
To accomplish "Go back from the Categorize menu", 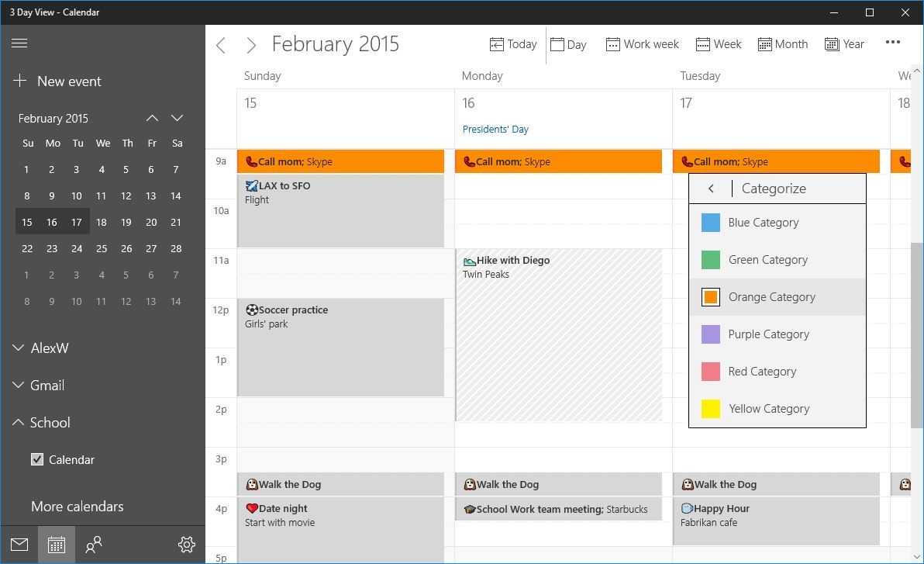I will click(x=712, y=189).
